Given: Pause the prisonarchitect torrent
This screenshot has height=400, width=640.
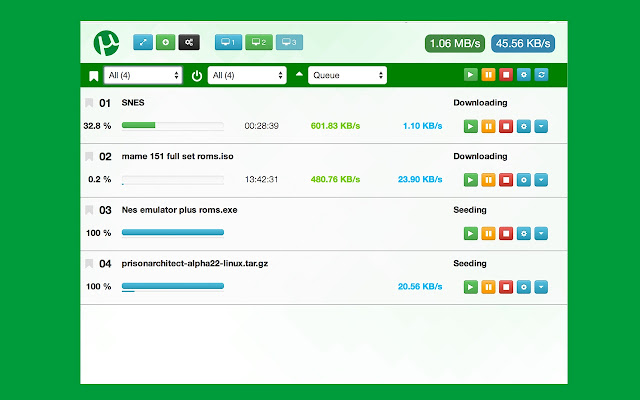Looking at the screenshot, I should click(x=488, y=287).
